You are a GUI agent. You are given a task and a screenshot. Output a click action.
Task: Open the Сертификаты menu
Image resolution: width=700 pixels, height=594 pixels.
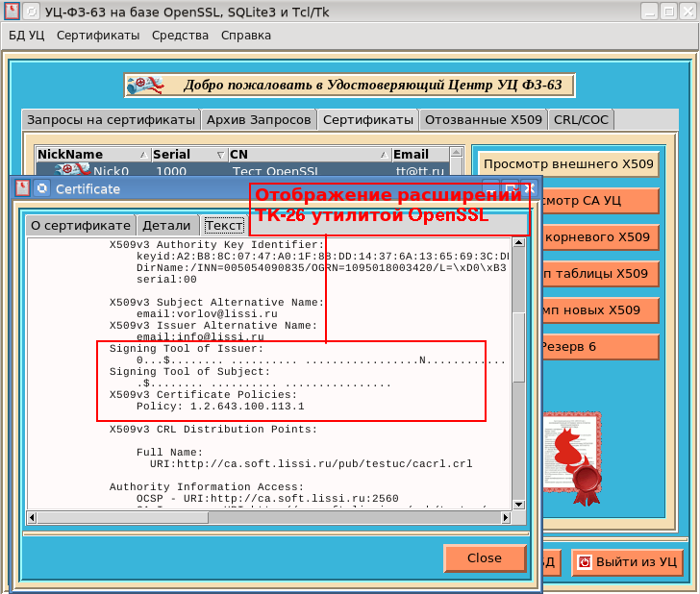(98, 36)
